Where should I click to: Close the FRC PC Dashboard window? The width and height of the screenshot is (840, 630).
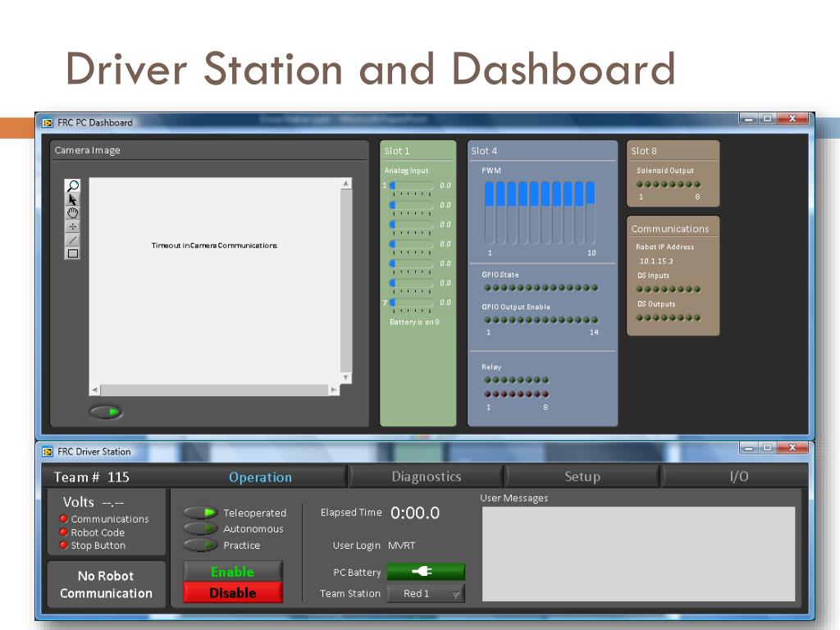(x=793, y=119)
